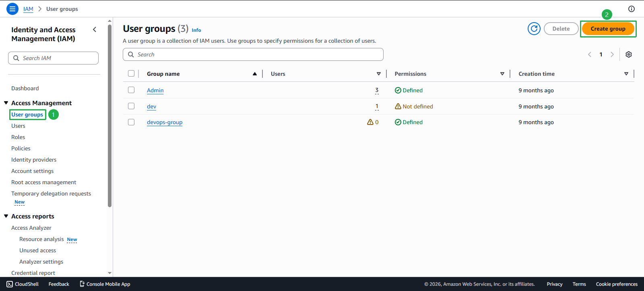Open the Info link beside User groups
The height and width of the screenshot is (291, 644).
[196, 30]
